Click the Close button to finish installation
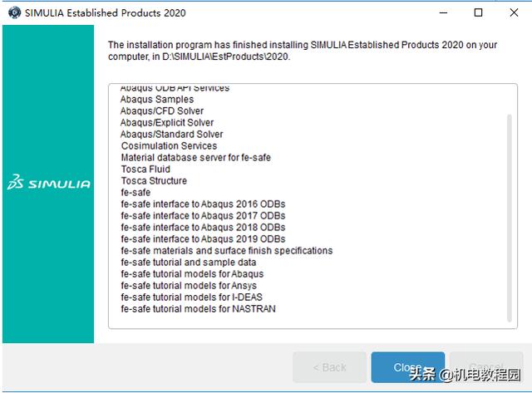 click(x=408, y=367)
